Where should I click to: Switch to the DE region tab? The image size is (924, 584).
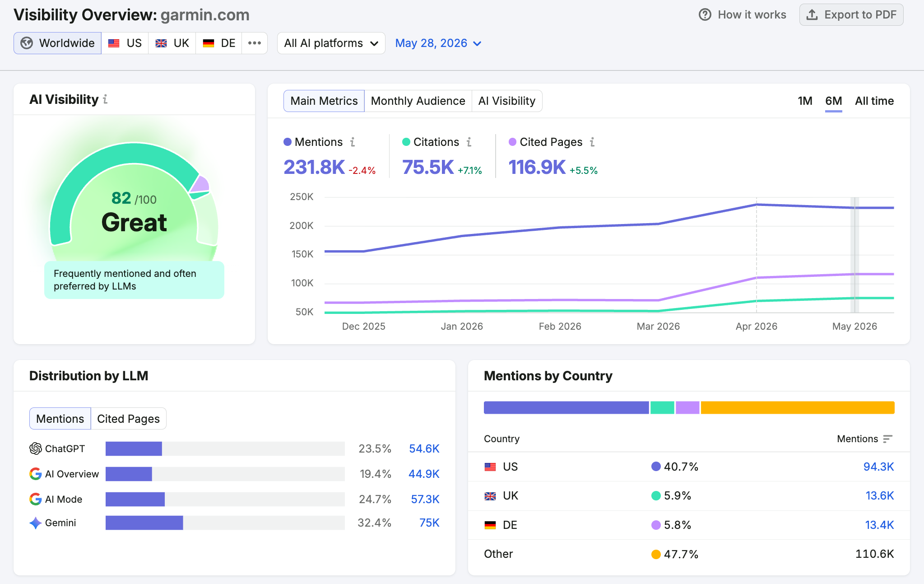[x=219, y=43]
